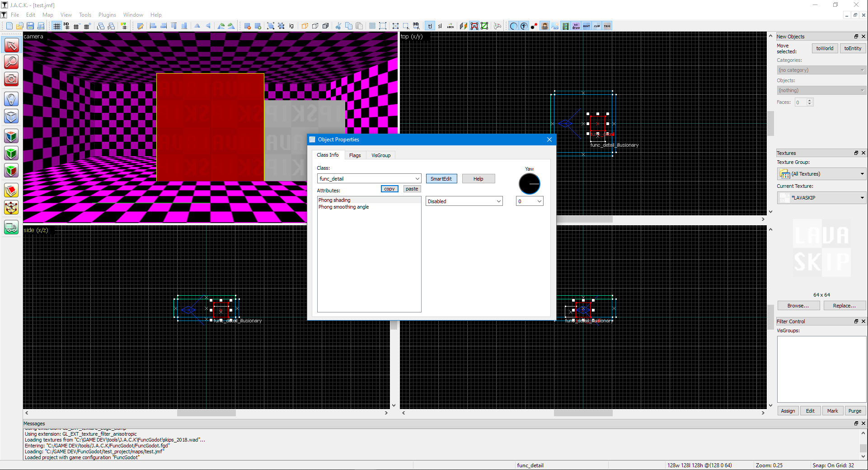This screenshot has height=470, width=868.
Task: Select the Vertex manipulation tool
Action: pyautogui.click(x=11, y=208)
